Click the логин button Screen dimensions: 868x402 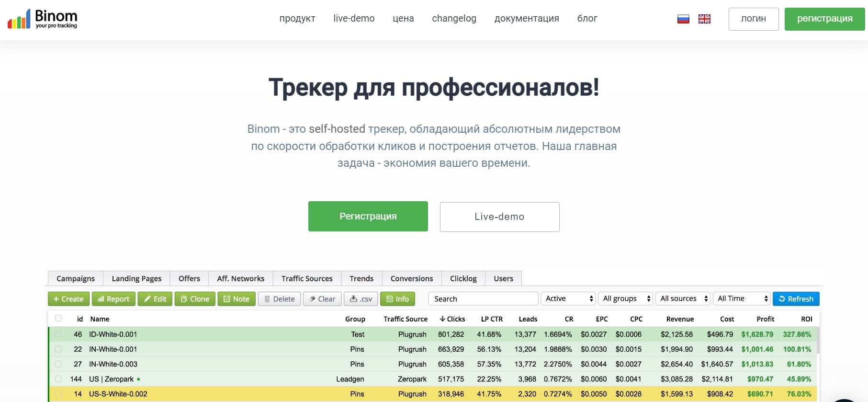[754, 19]
